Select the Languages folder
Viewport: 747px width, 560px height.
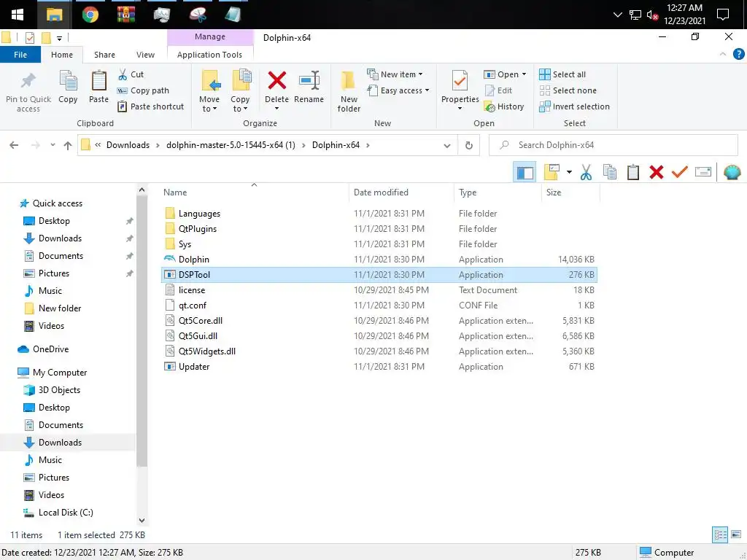(379, 214)
